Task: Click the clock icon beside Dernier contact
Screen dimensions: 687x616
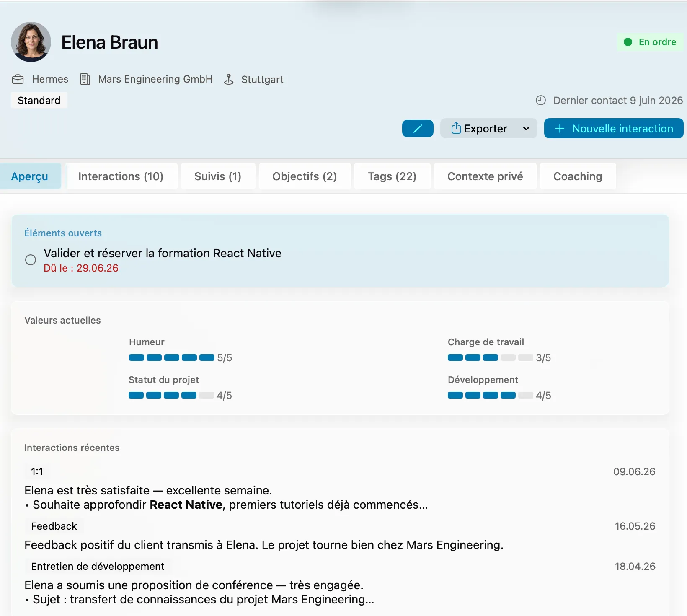Action: point(541,100)
